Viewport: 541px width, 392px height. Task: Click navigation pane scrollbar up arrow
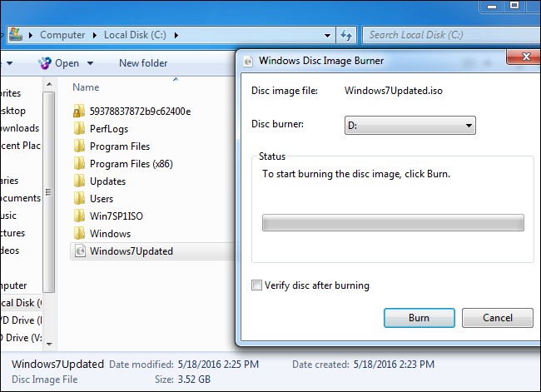[x=49, y=84]
